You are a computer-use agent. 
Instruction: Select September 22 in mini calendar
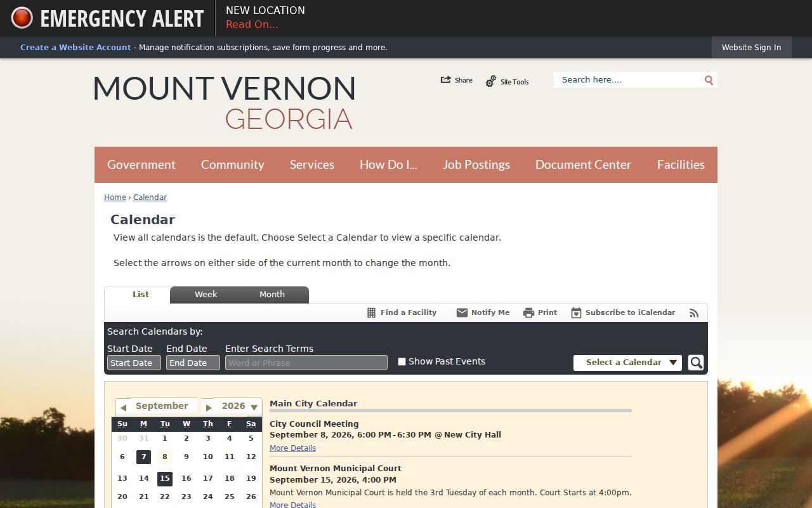165,497
